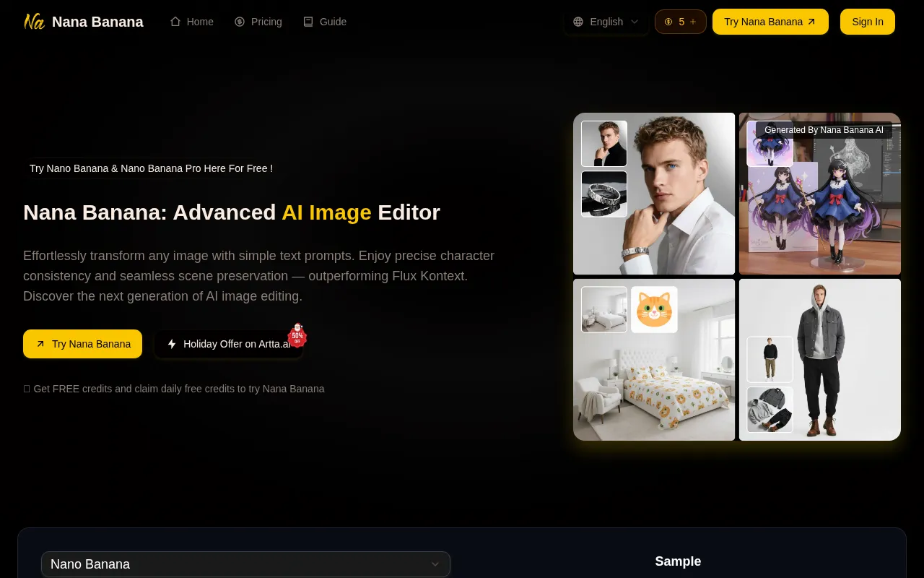Open the Nano Banana model selector
The image size is (924, 578).
(x=245, y=564)
